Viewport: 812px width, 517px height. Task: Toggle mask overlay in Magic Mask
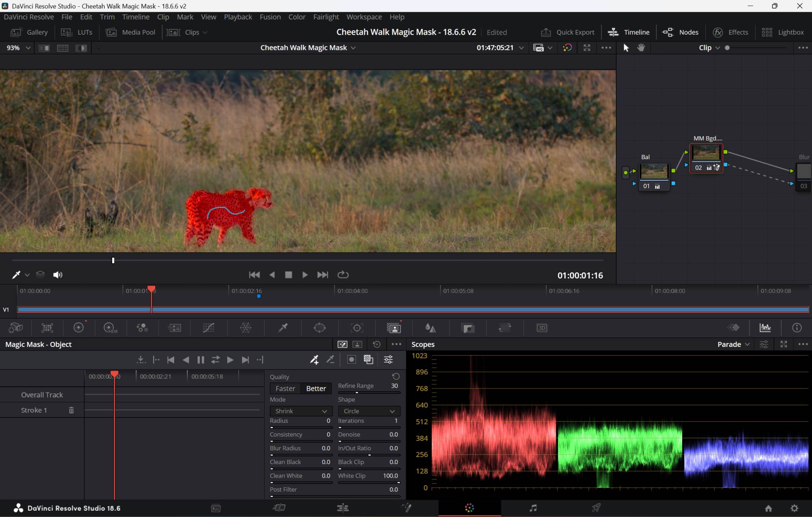point(368,360)
